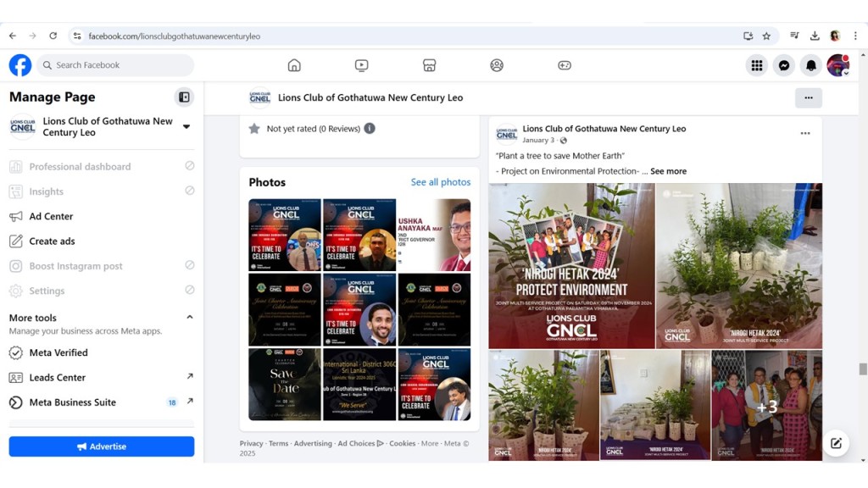
Task: Click the See all photos link
Action: (441, 182)
